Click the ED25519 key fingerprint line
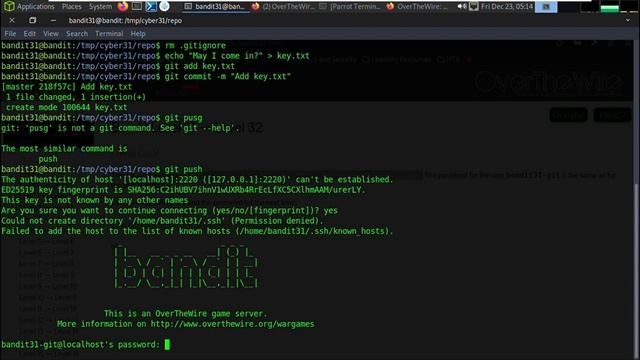640x360 pixels. [x=183, y=190]
